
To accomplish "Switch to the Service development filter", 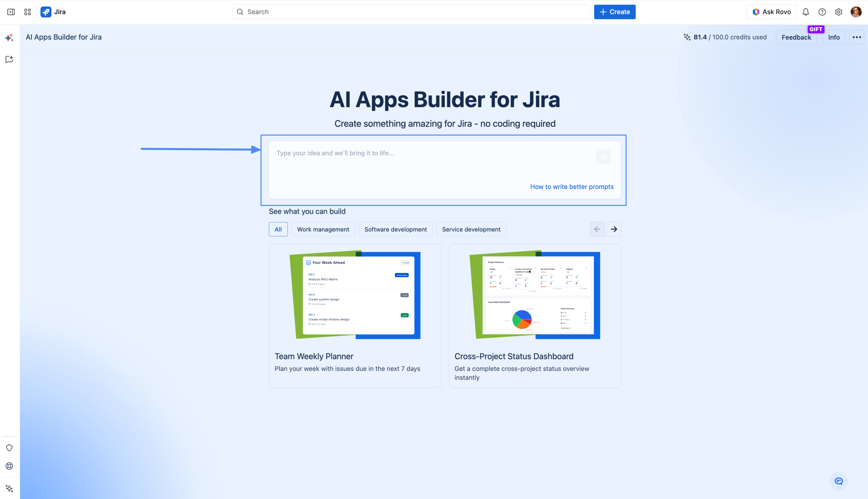I will [x=471, y=229].
